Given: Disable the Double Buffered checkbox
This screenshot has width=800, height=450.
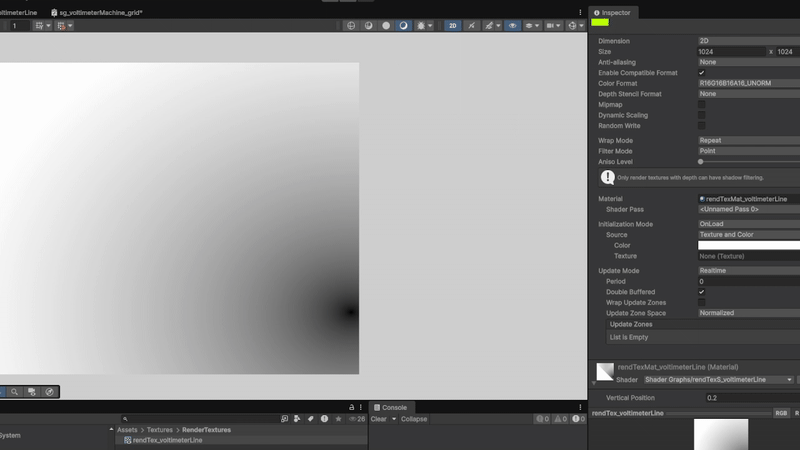Looking at the screenshot, I should [x=701, y=292].
